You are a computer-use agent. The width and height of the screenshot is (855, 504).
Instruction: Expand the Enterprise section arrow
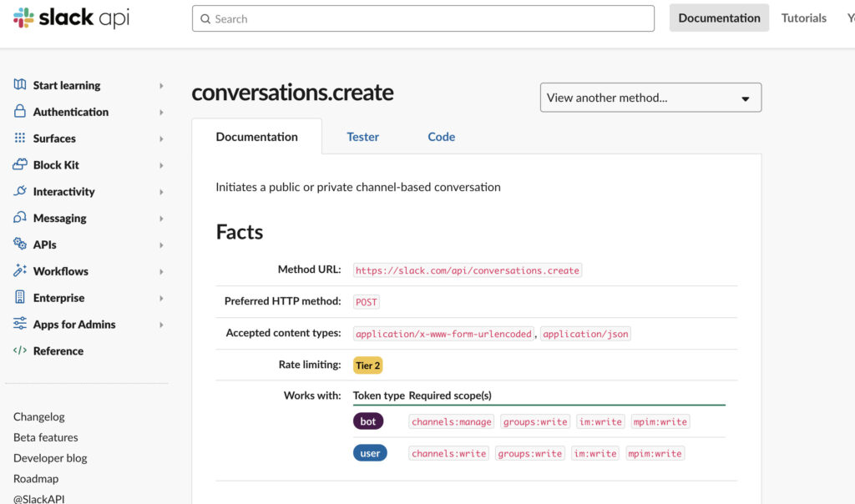pos(161,298)
